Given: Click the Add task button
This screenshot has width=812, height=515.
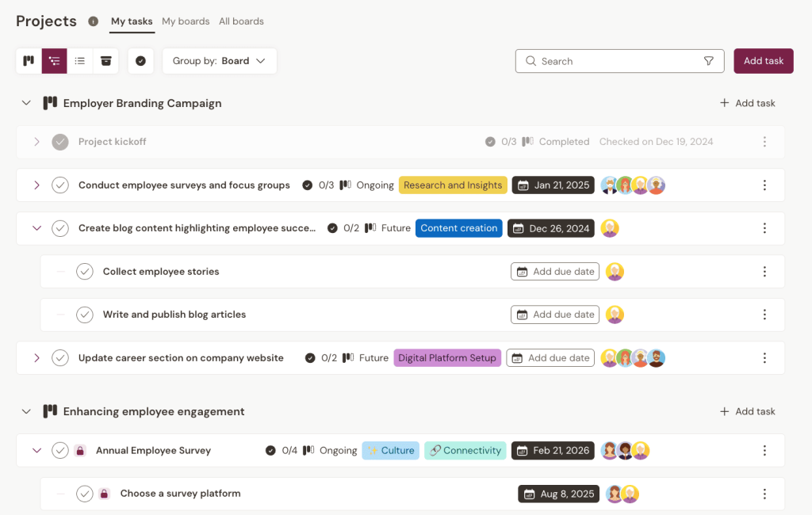Looking at the screenshot, I should click(763, 61).
